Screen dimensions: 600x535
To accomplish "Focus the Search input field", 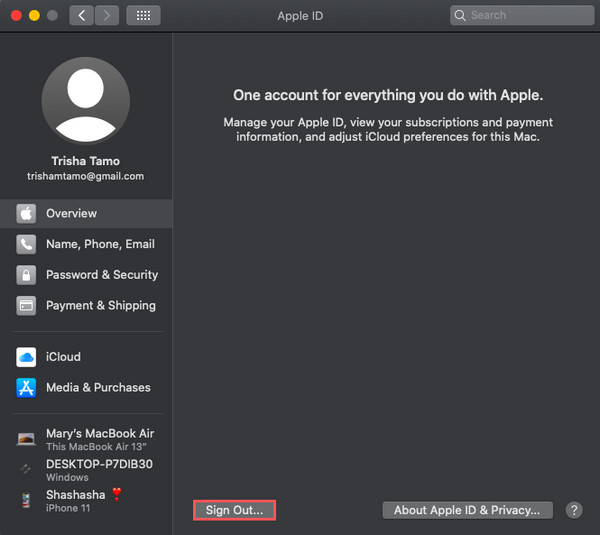I will [x=522, y=15].
